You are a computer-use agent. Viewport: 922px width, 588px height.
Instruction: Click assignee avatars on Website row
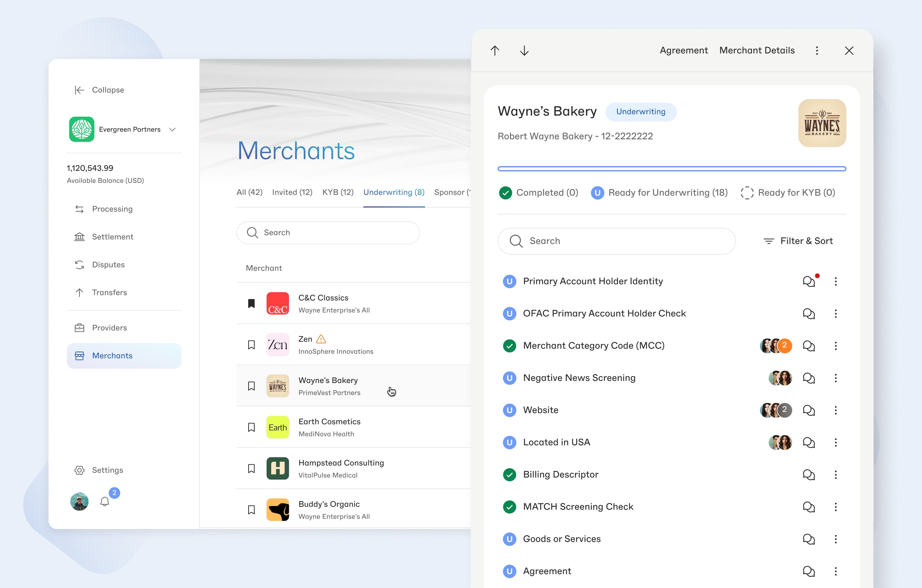coord(776,410)
